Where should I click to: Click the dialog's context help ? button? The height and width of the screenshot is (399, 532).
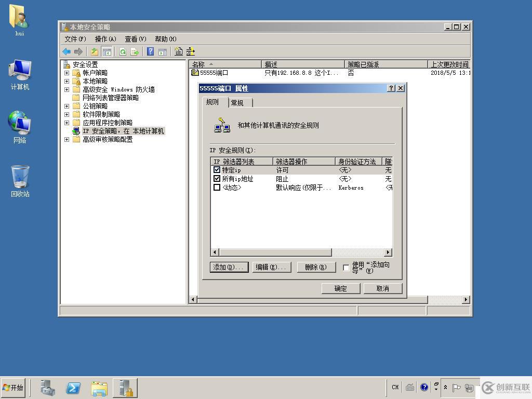pyautogui.click(x=391, y=88)
